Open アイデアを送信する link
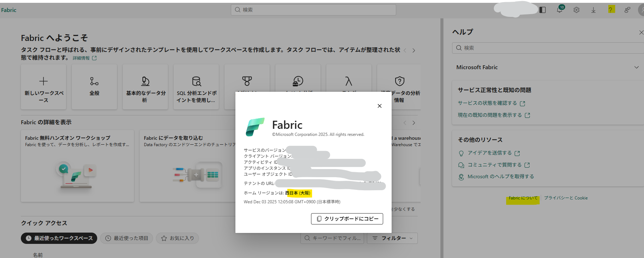 tap(493, 153)
